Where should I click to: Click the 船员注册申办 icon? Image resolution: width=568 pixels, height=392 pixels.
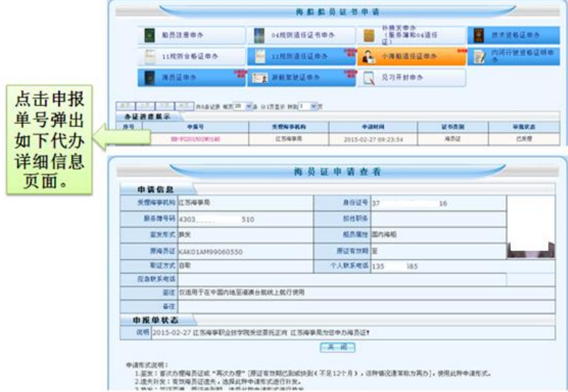click(150, 36)
